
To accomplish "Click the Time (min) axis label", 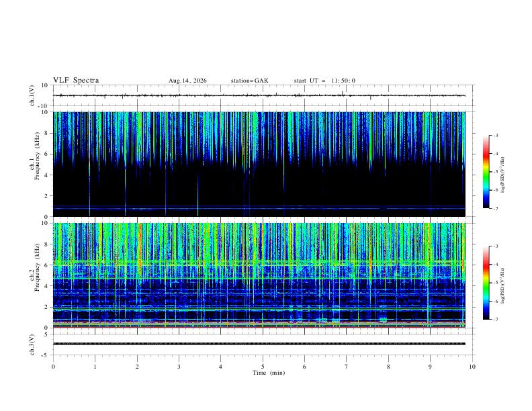I will click(x=269, y=373).
